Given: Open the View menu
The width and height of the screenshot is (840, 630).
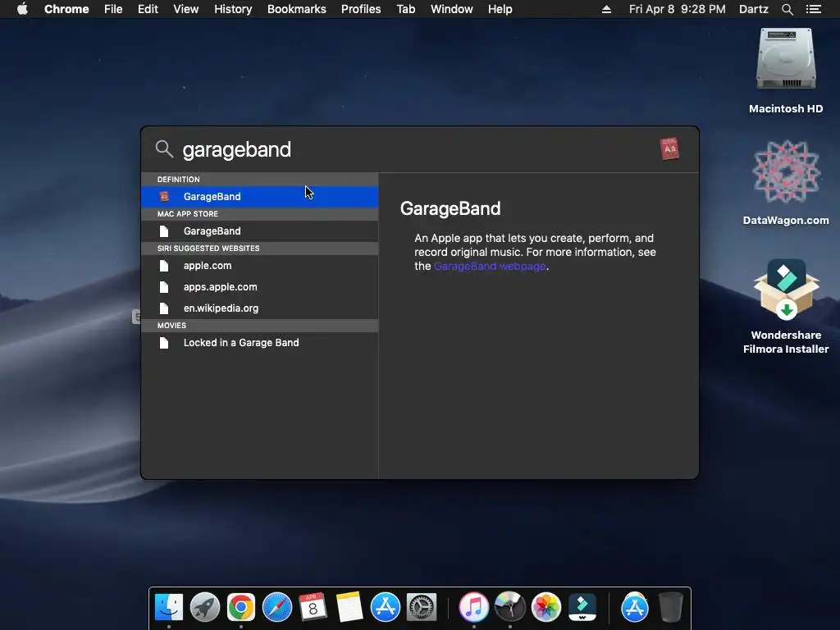Looking at the screenshot, I should pos(186,9).
